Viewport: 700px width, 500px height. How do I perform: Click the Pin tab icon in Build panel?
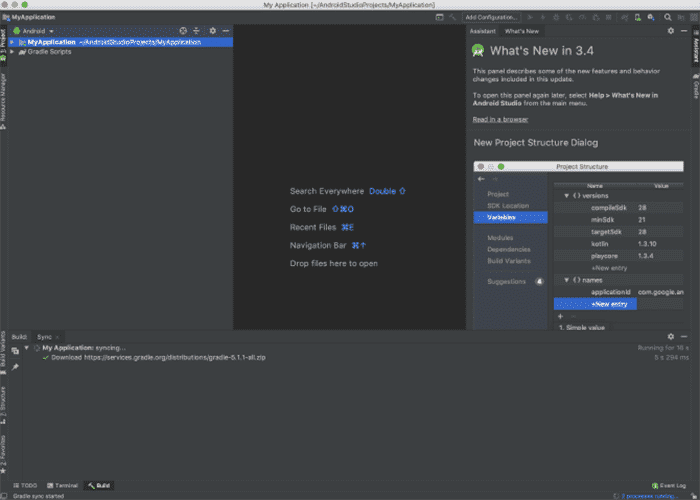click(15, 367)
